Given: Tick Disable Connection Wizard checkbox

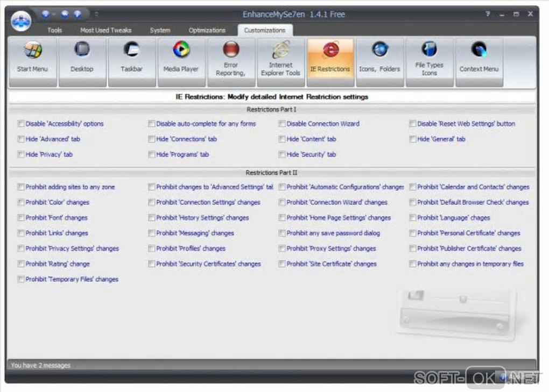Looking at the screenshot, I should coord(282,124).
